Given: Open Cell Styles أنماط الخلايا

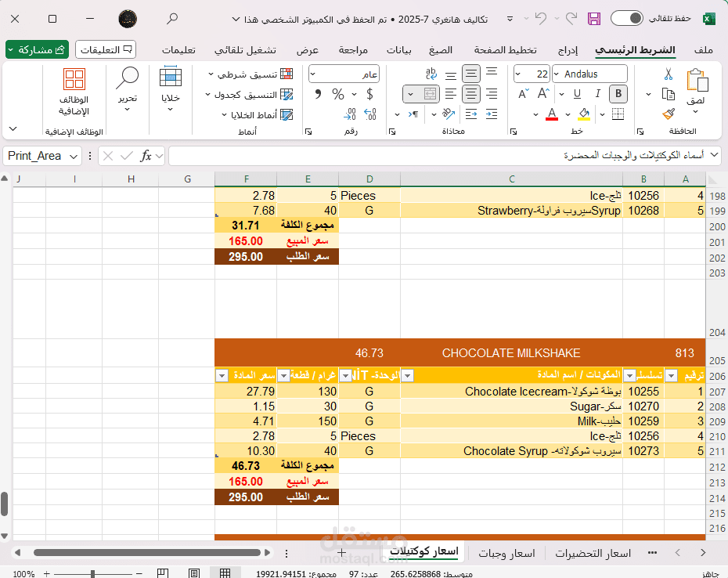Looking at the screenshot, I should click(x=258, y=115).
